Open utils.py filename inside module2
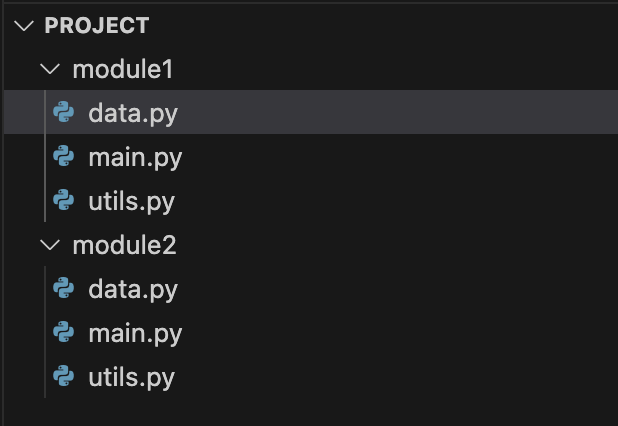Viewport: 618px width, 426px height. click(x=131, y=378)
